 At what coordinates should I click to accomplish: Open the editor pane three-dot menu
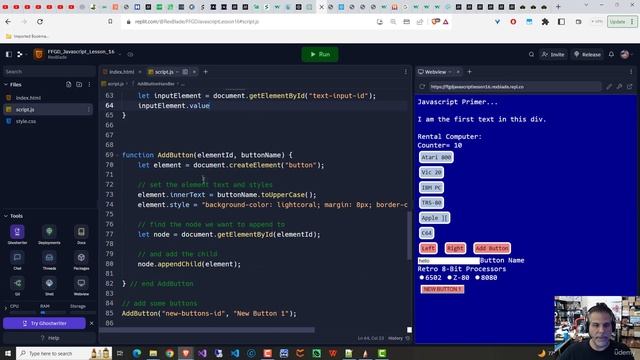pos(405,72)
